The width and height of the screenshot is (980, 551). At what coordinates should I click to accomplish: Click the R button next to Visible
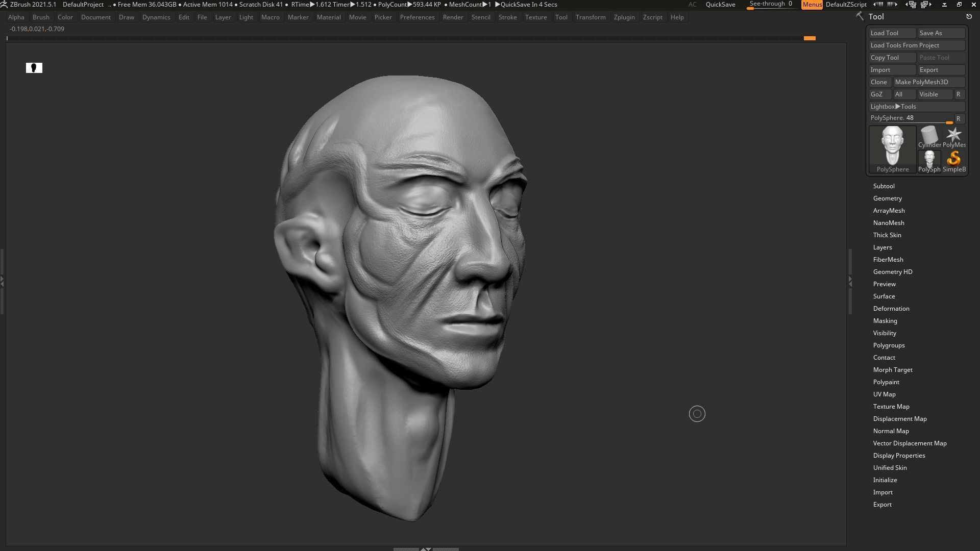pyautogui.click(x=959, y=94)
